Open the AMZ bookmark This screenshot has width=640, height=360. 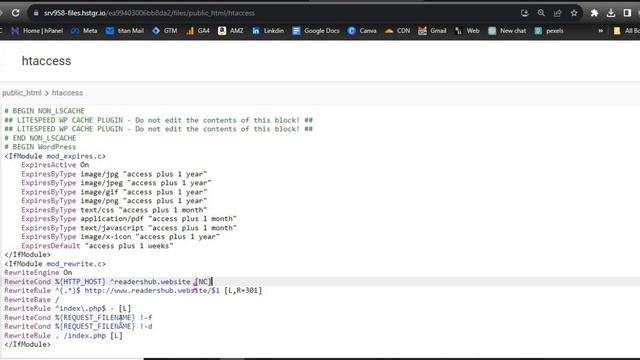[x=231, y=31]
